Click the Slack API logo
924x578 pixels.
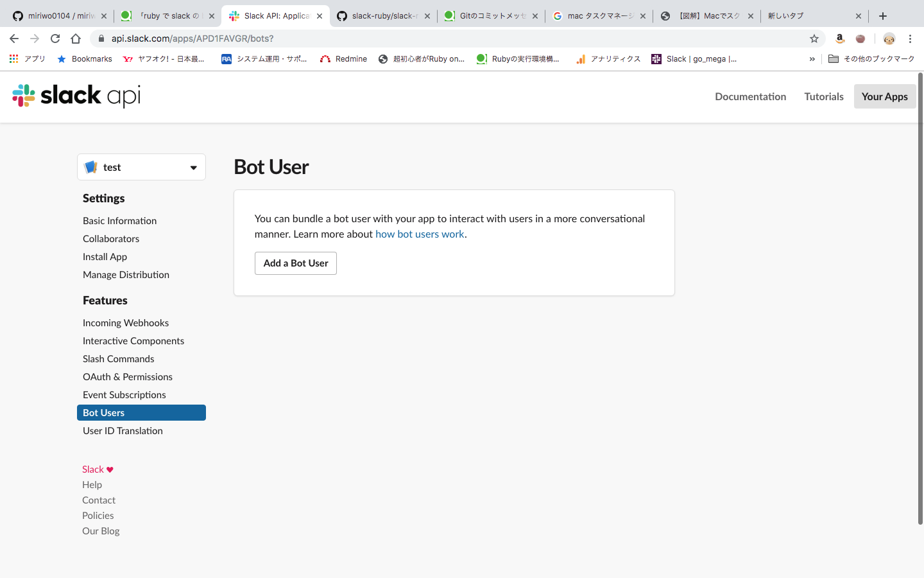[x=76, y=96]
